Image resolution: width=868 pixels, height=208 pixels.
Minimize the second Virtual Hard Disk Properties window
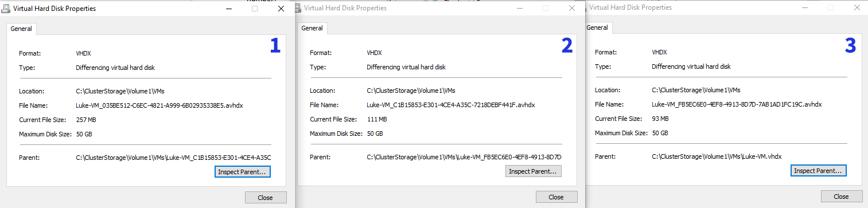tap(520, 9)
